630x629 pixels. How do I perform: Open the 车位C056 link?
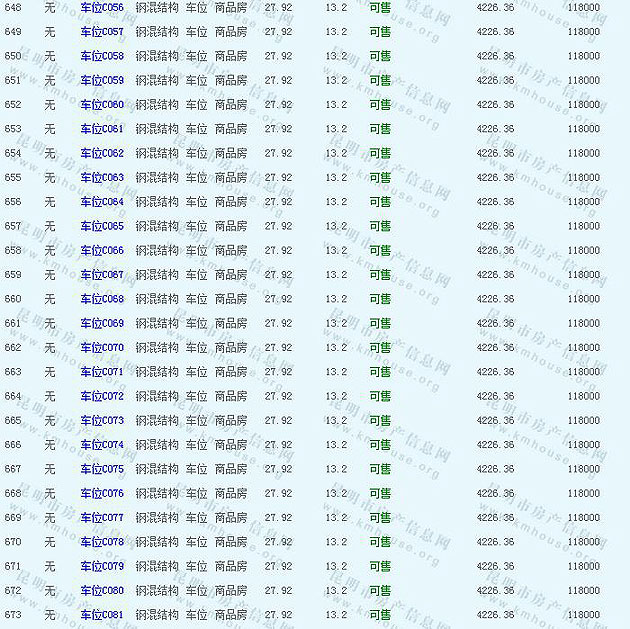pyautogui.click(x=102, y=8)
